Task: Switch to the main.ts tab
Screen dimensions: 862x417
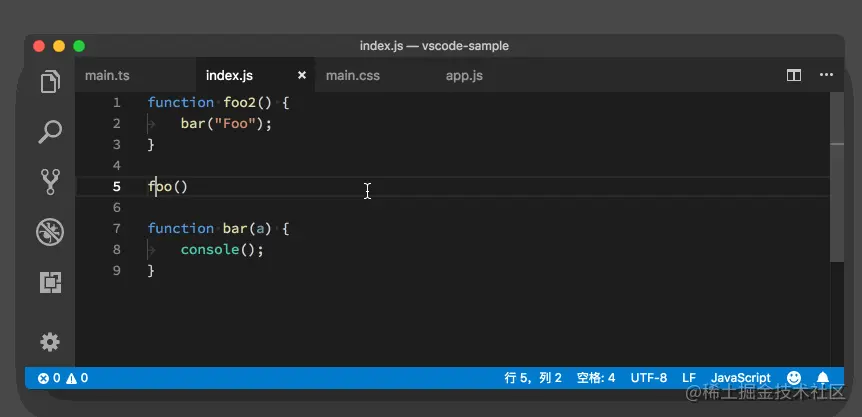Action: point(107,75)
